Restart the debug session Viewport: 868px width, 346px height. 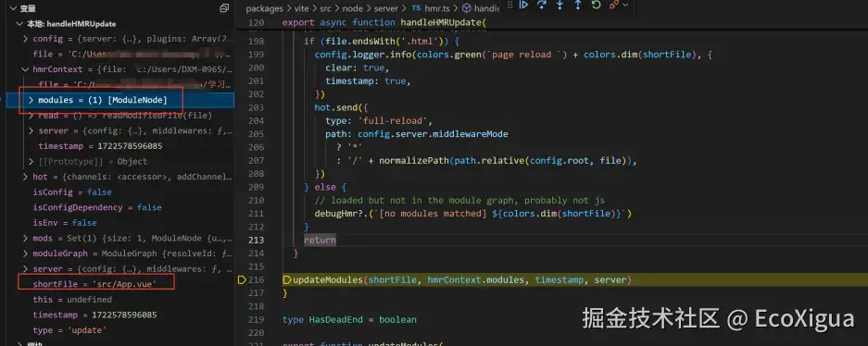[x=596, y=5]
